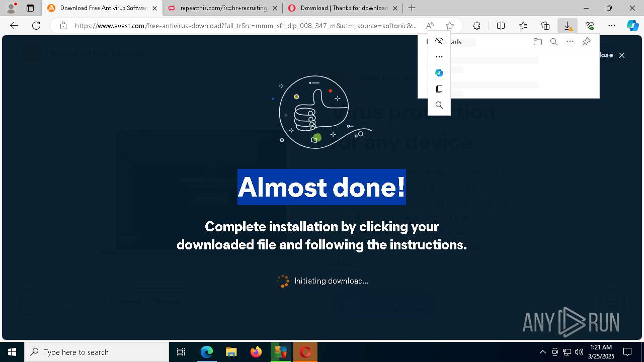Screen dimensions: 644x362
Task: Refresh the current page
Action: [36, 26]
